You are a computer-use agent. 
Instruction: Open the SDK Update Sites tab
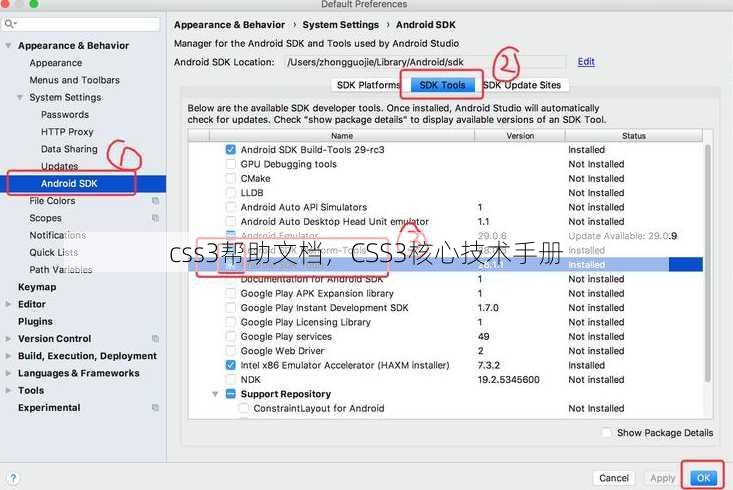522,85
